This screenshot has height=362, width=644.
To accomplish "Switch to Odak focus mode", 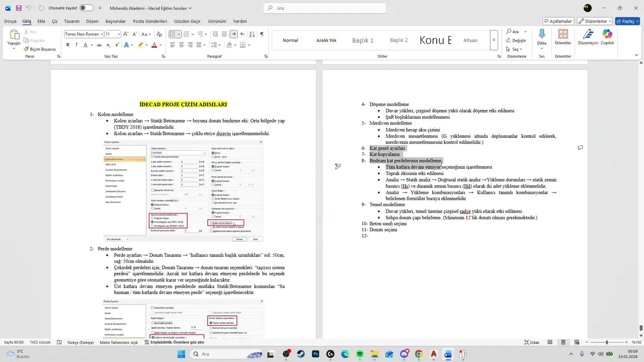I will tap(531, 342).
